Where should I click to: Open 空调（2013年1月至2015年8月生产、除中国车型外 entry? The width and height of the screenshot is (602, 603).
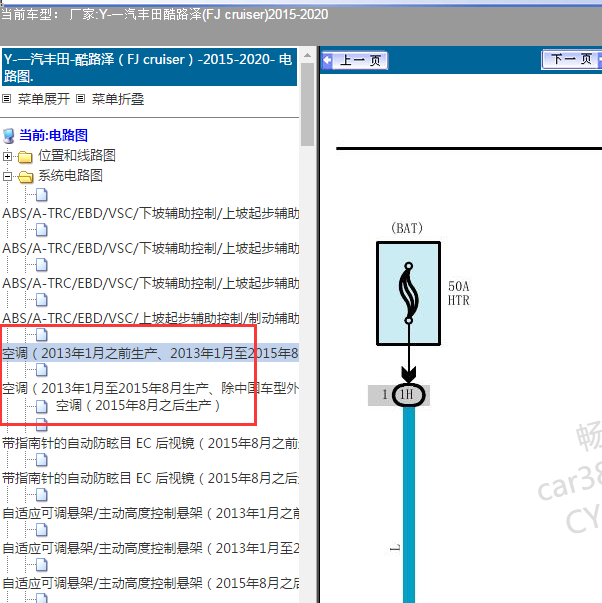(150, 388)
